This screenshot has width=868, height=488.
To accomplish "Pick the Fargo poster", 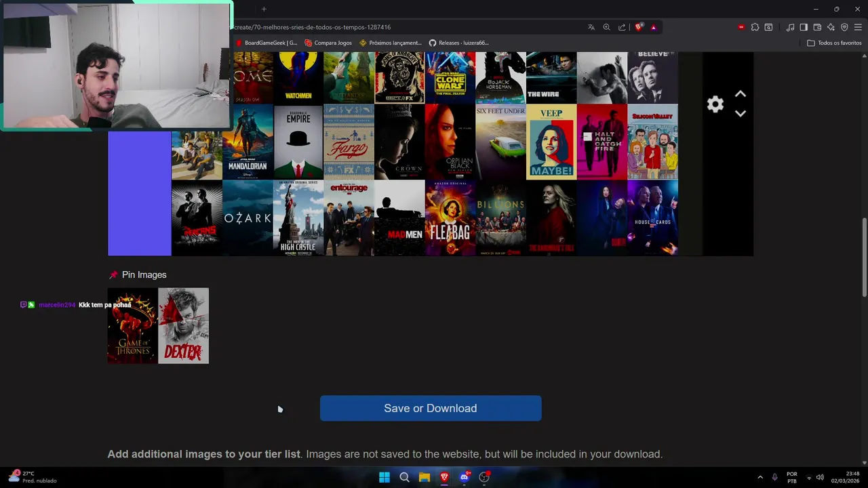I will pyautogui.click(x=349, y=142).
